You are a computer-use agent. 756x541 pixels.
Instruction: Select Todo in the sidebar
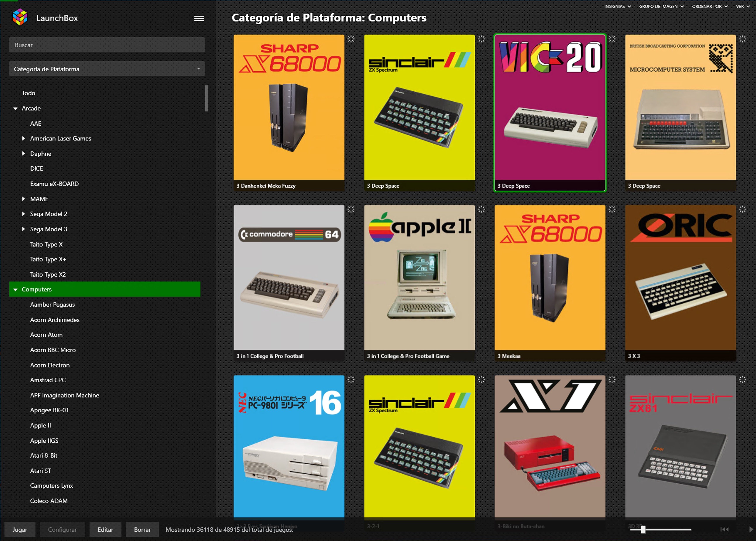point(28,93)
